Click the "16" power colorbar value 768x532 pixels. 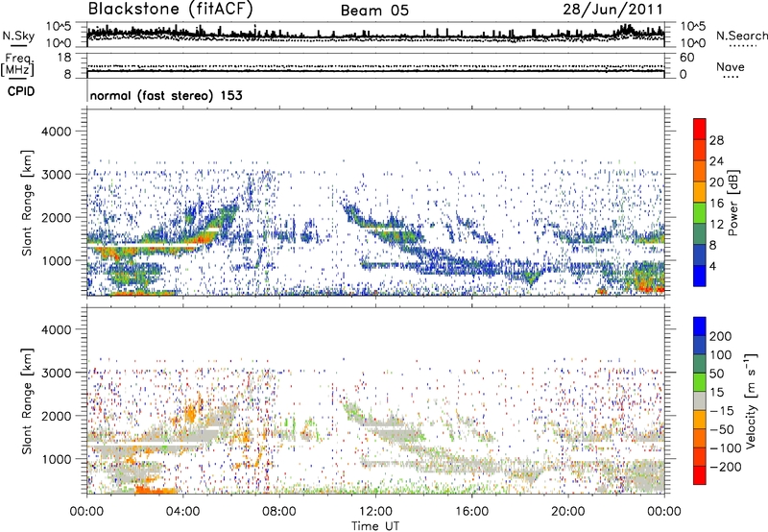[716, 204]
